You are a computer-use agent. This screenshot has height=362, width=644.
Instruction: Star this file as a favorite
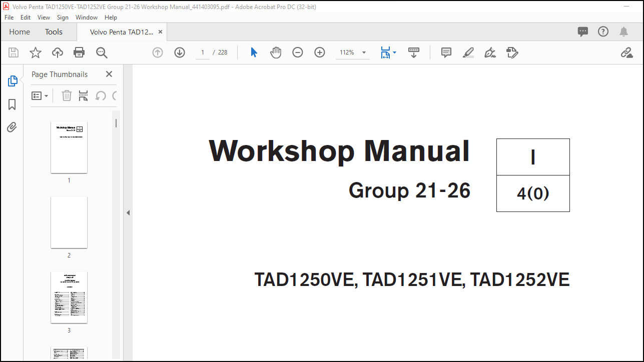(36, 52)
